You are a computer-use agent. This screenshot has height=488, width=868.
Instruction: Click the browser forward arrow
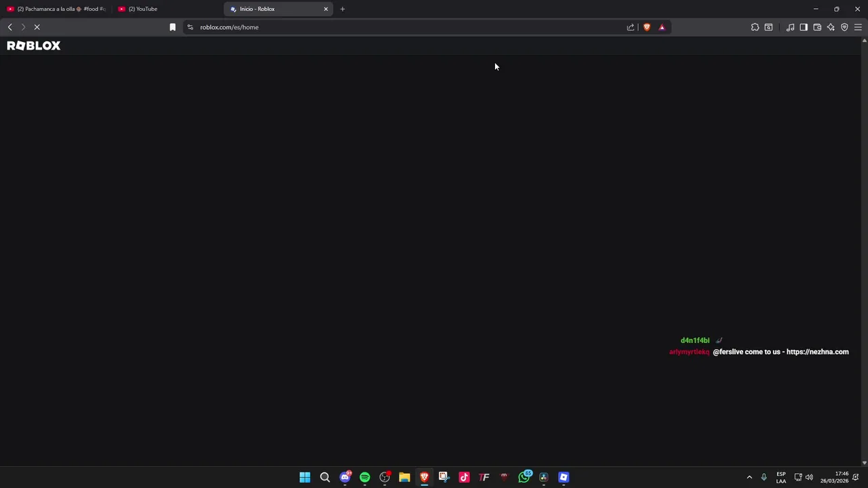click(23, 27)
